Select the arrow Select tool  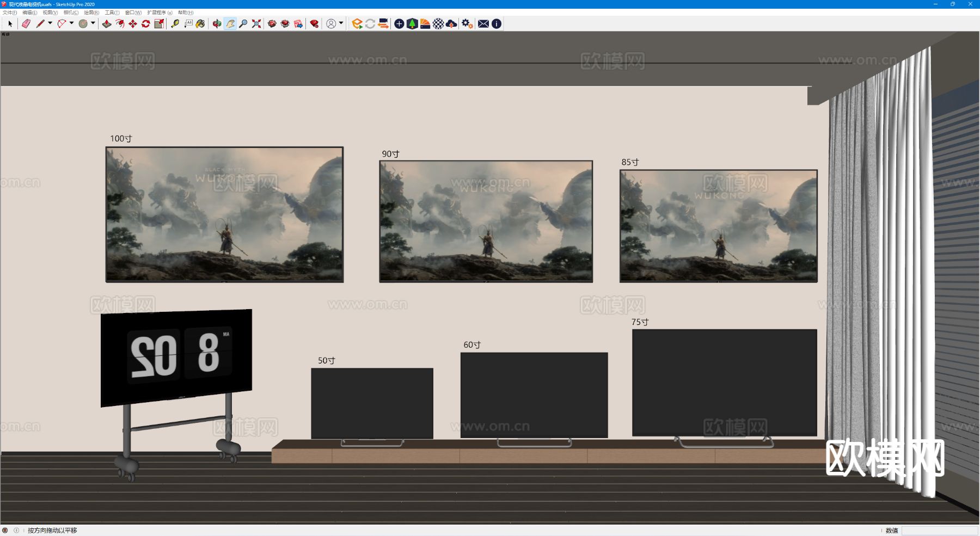(10, 23)
